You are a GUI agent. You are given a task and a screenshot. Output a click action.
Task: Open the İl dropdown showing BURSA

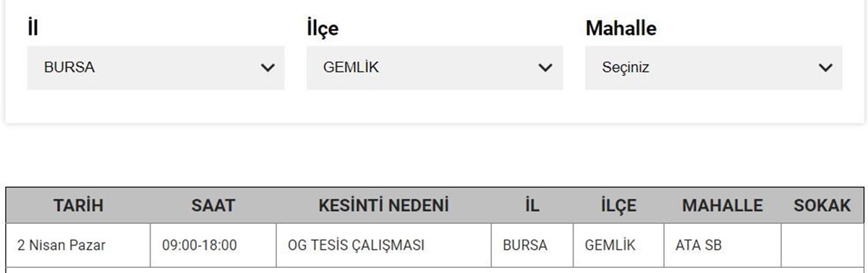pos(156,68)
